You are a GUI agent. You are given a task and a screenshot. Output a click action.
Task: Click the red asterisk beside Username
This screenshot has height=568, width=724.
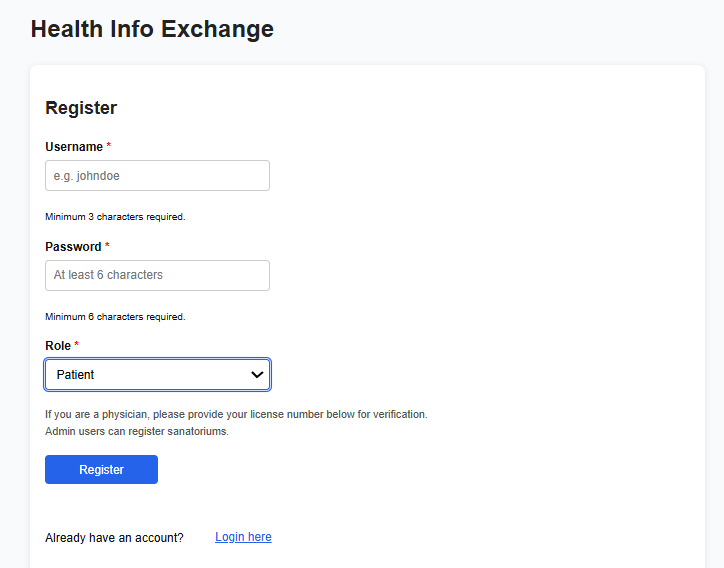pyautogui.click(x=109, y=147)
